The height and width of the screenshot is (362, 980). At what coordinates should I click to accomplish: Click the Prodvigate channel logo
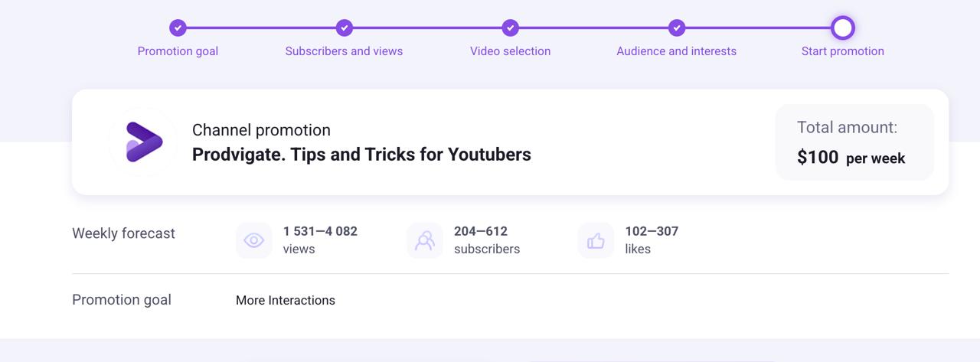point(144,142)
